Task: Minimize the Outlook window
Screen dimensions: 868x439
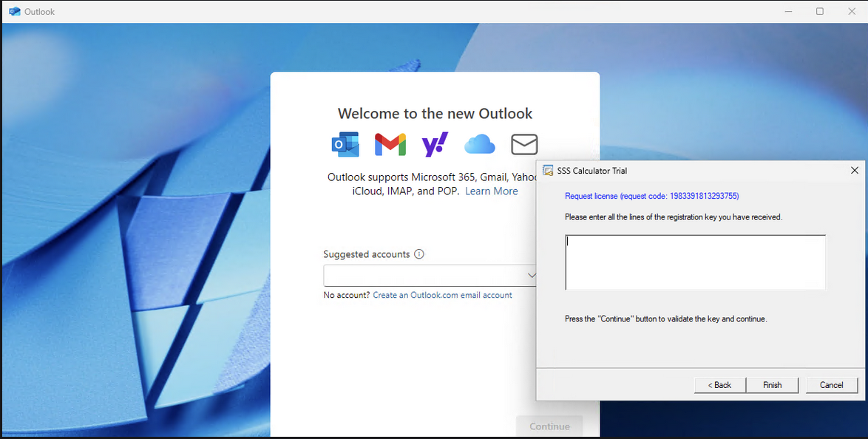Action: tap(788, 12)
